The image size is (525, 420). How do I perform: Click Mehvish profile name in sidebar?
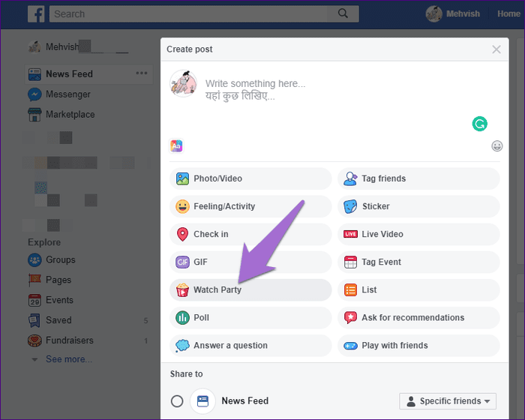click(62, 47)
